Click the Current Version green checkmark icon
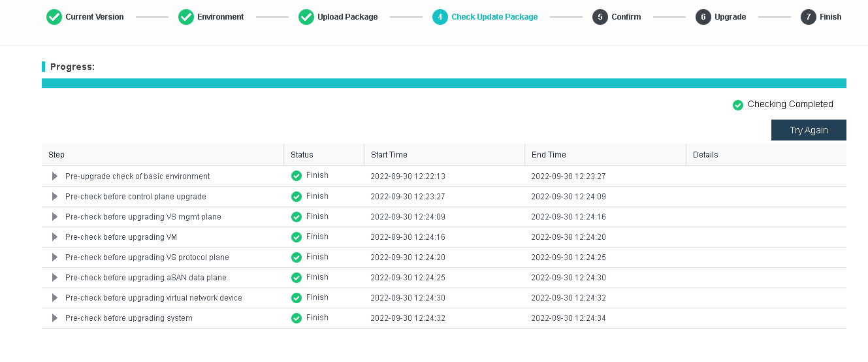Screen dimensions: 868x362 coord(54,17)
